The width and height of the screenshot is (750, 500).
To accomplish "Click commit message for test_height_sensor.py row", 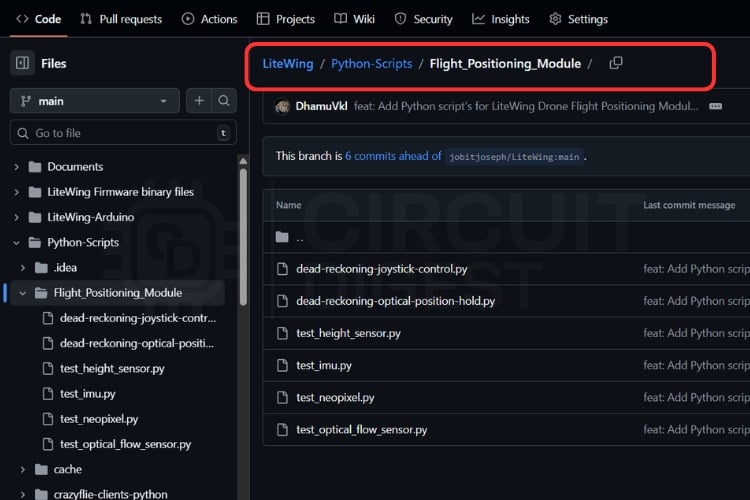I will 696,333.
